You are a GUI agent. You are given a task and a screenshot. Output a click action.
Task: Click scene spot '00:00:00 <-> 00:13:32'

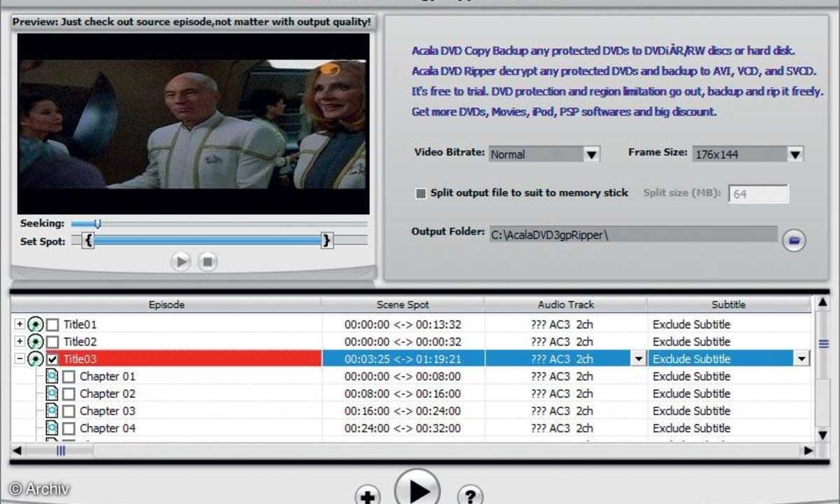(x=403, y=325)
